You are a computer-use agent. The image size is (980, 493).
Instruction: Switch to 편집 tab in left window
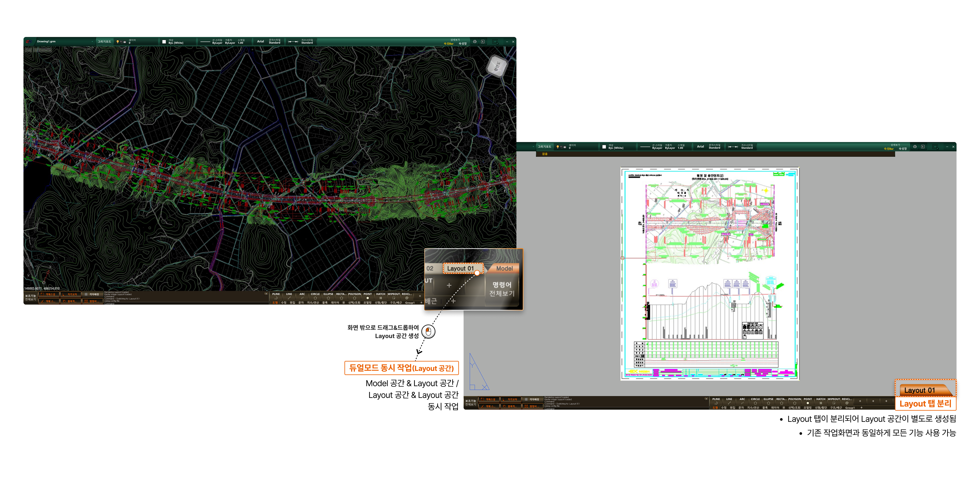click(292, 303)
